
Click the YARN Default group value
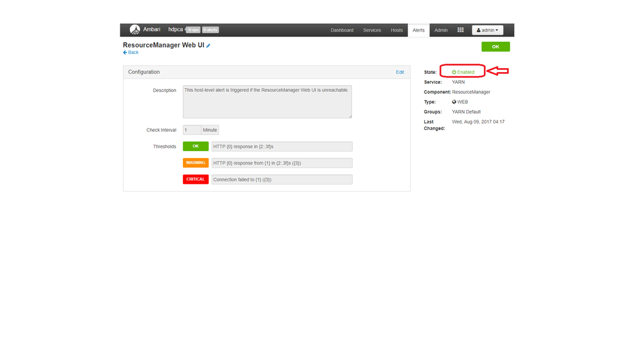coord(466,112)
